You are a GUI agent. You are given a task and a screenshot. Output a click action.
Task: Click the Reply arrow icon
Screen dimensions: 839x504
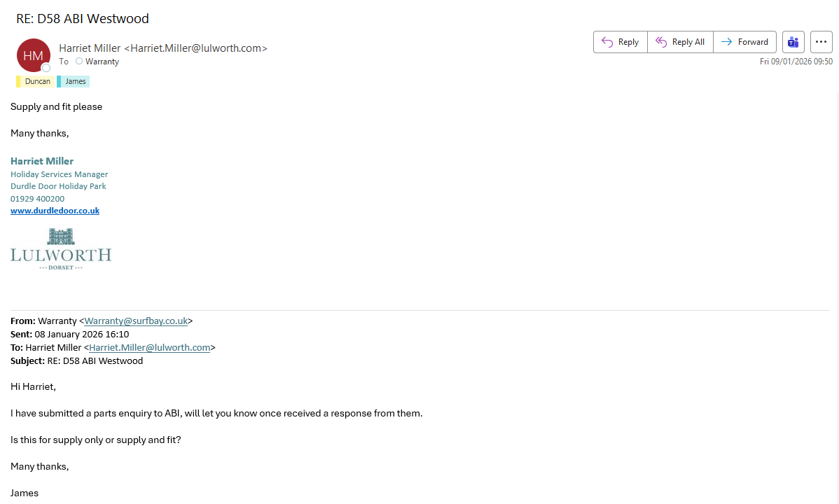click(x=607, y=42)
